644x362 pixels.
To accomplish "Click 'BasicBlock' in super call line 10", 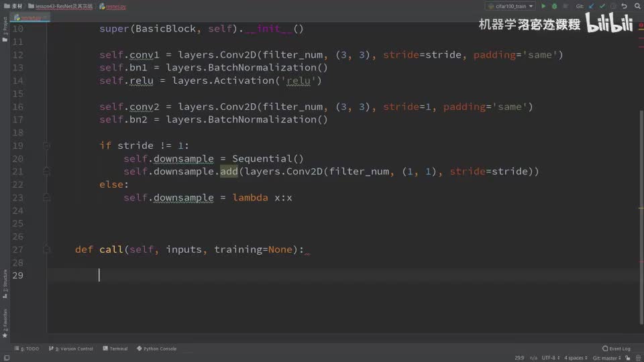I will point(166,29).
